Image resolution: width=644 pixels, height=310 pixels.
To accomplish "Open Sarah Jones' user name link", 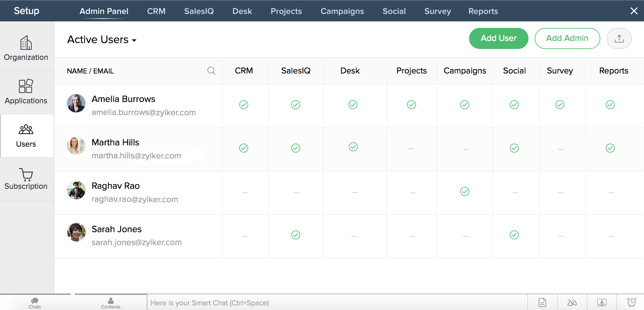I will (116, 229).
